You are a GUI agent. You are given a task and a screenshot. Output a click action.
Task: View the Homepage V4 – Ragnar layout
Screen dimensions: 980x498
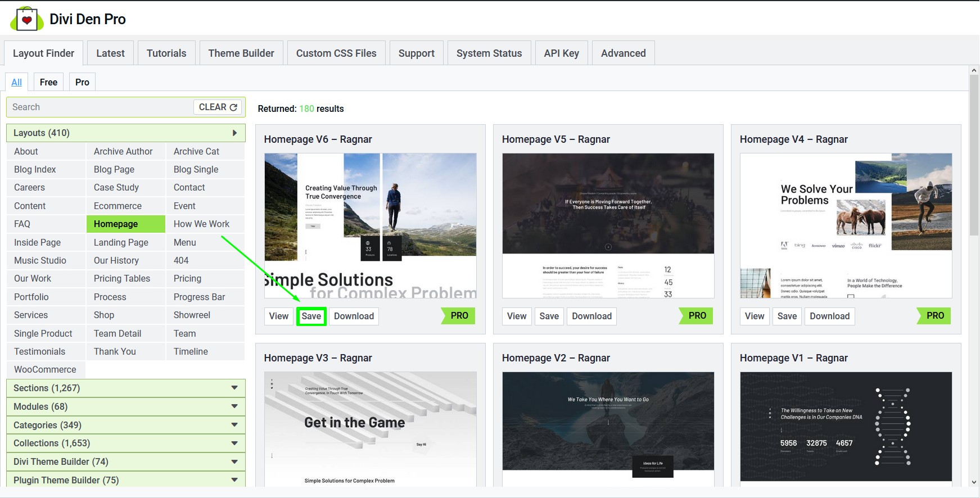pyautogui.click(x=754, y=316)
